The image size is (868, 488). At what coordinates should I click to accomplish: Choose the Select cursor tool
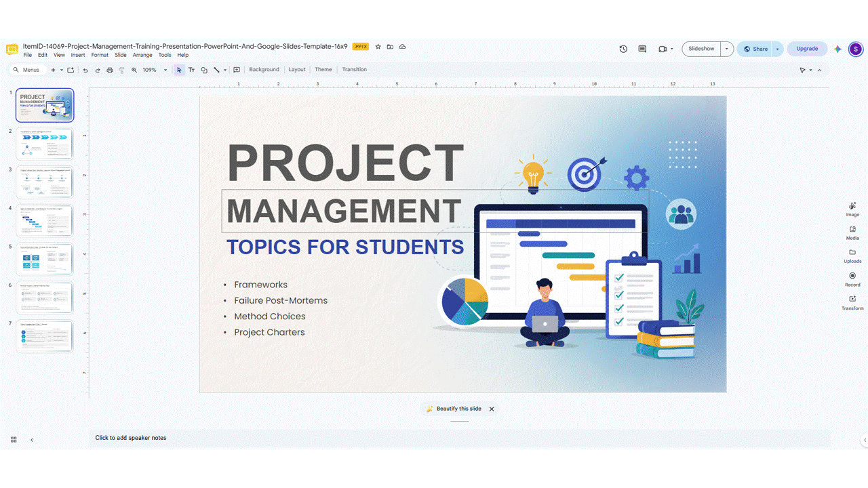click(x=179, y=70)
